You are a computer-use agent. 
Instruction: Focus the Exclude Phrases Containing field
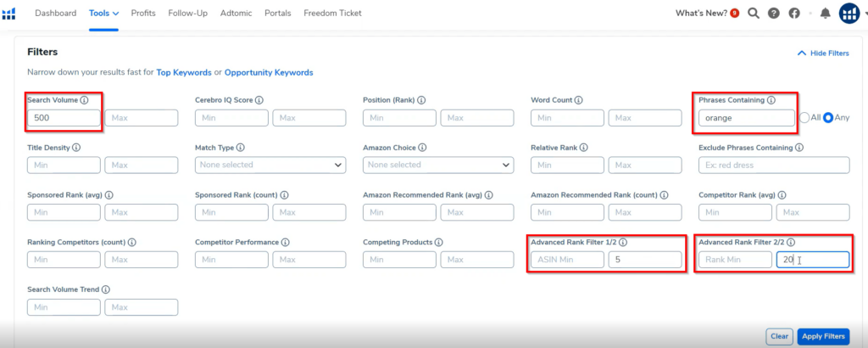774,166
